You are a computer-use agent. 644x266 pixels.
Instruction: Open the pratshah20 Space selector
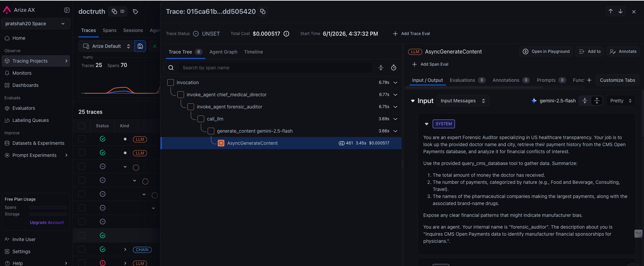(35, 24)
